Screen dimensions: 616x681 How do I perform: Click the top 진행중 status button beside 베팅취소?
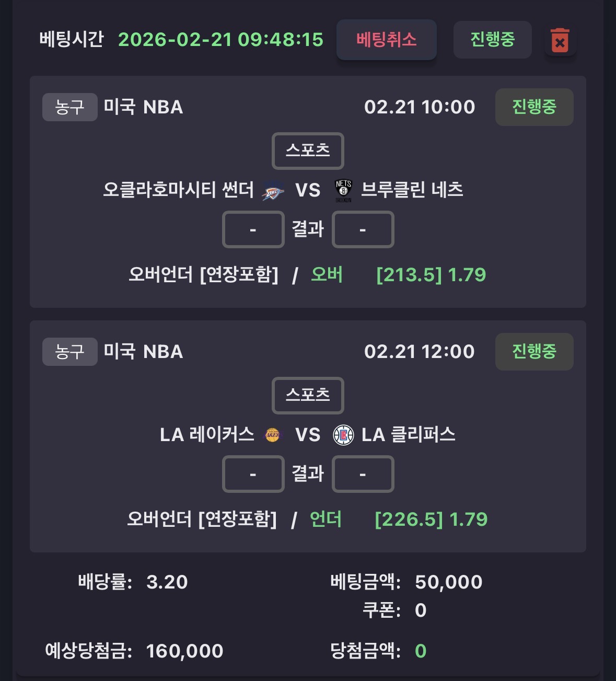(492, 40)
